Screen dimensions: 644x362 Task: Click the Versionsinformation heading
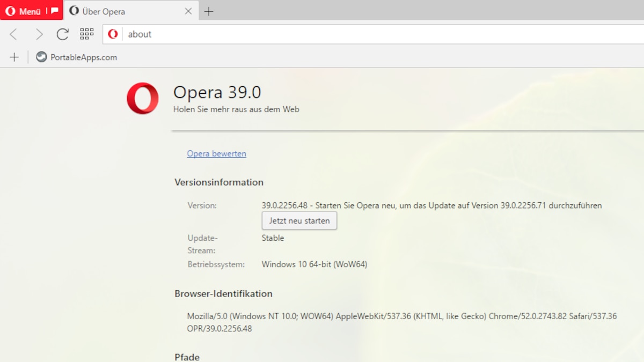click(x=219, y=182)
